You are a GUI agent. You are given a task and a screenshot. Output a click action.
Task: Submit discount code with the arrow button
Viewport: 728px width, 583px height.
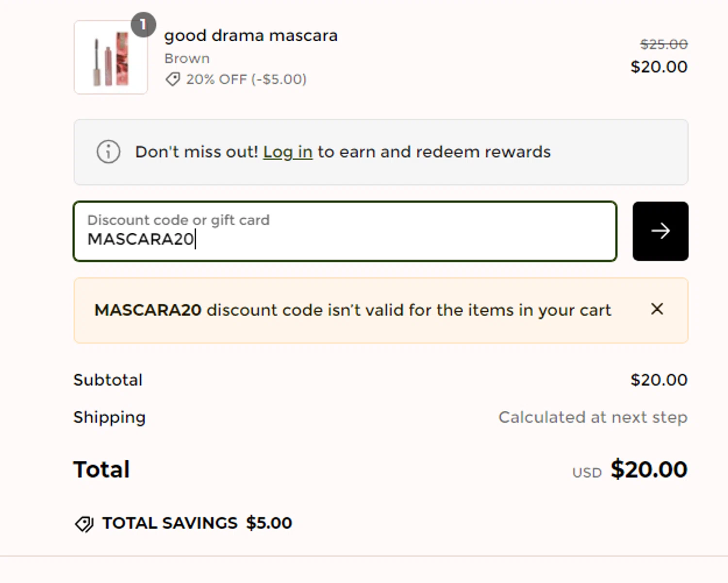(660, 231)
